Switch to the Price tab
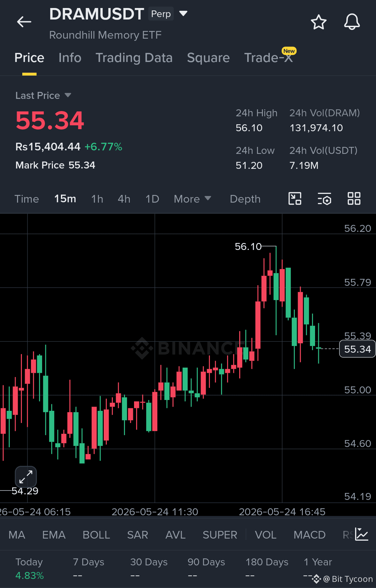Screen dimensions: 376x588 coord(29,58)
